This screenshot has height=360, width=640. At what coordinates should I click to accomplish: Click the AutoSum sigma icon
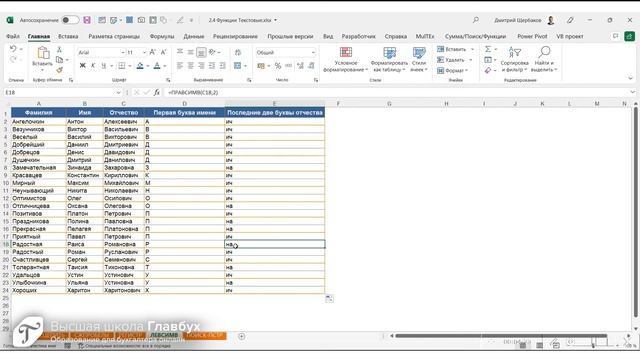pyautogui.click(x=488, y=49)
